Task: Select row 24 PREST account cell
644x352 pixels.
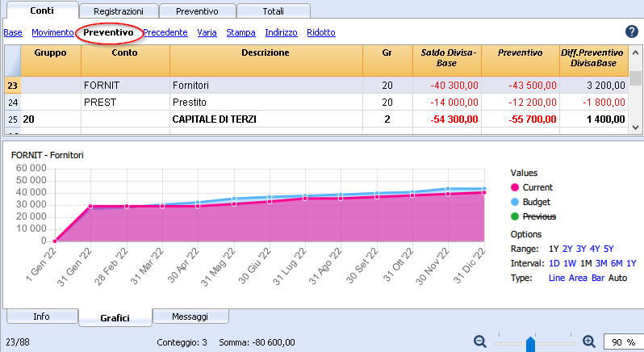Action: point(125,103)
